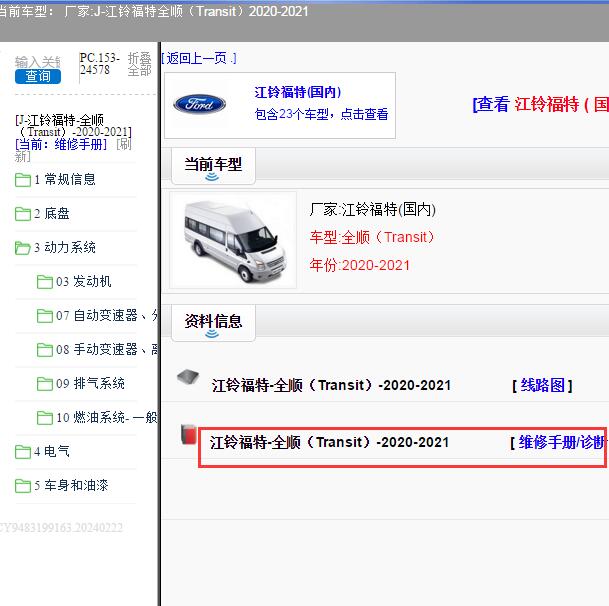Click 包含23个车型，点击查看 link
The image size is (609, 606).
(321, 114)
